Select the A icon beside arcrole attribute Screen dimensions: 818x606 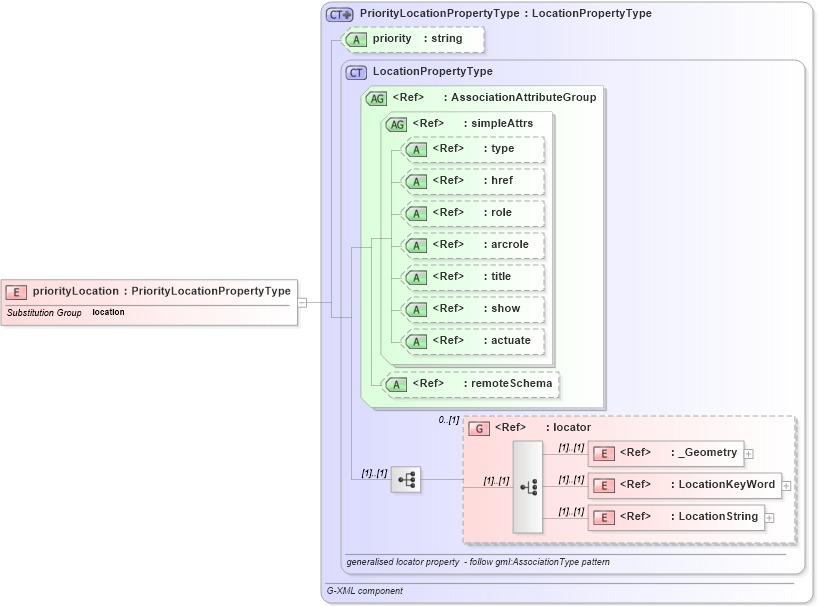(415, 245)
